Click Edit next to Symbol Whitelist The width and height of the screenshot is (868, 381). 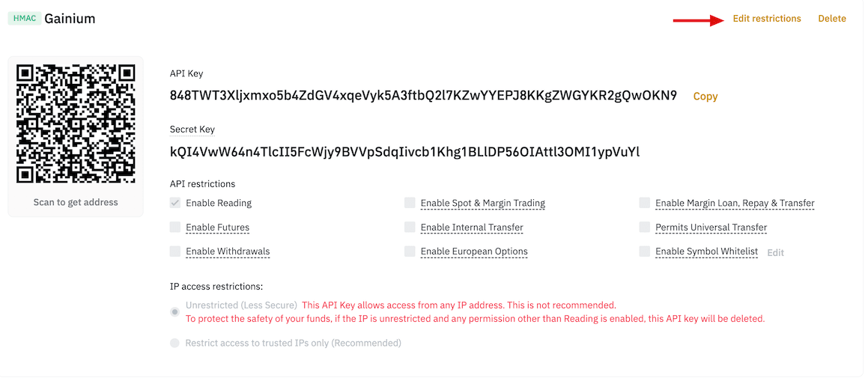pyautogui.click(x=775, y=253)
